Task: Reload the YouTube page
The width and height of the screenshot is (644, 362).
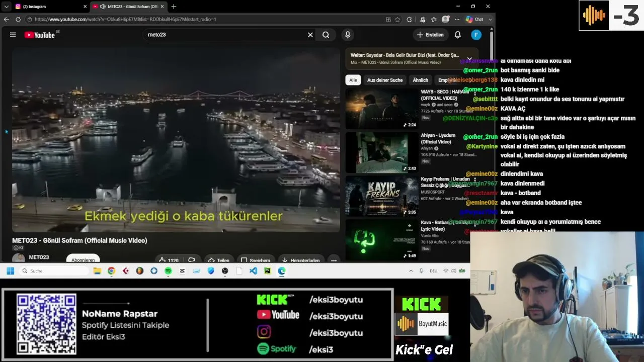Action: [x=18, y=19]
